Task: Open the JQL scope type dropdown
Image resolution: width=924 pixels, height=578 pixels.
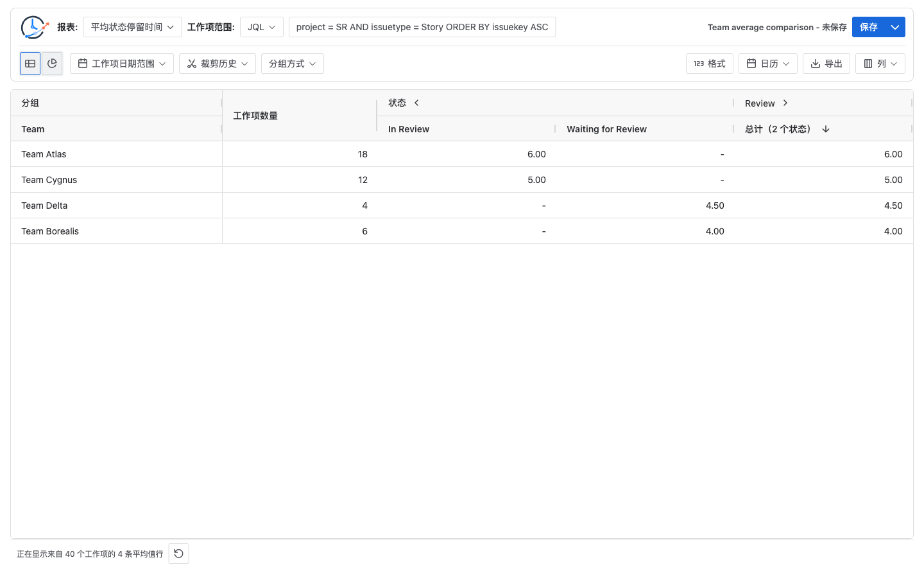Action: pos(262,27)
